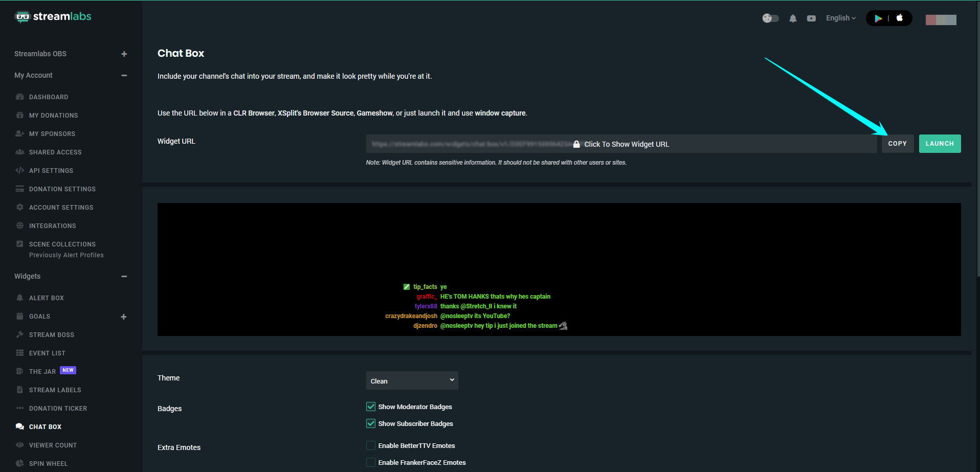Click the Stream Boss icon
This screenshot has width=980, height=472.
pyautogui.click(x=20, y=334)
